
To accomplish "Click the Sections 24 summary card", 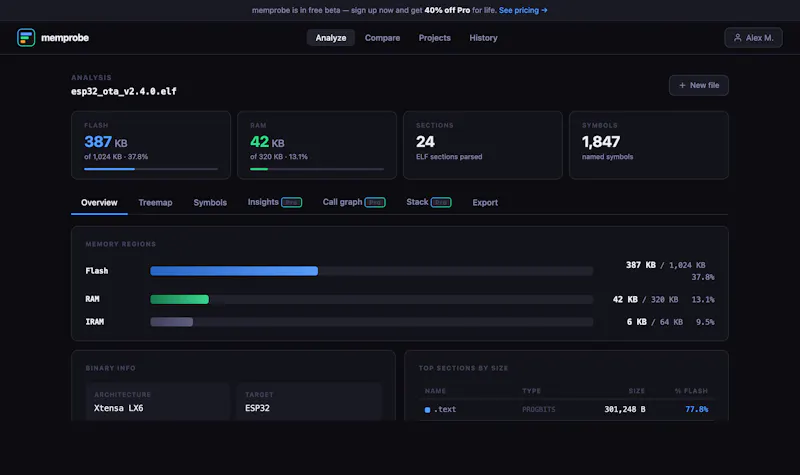I will (483, 145).
